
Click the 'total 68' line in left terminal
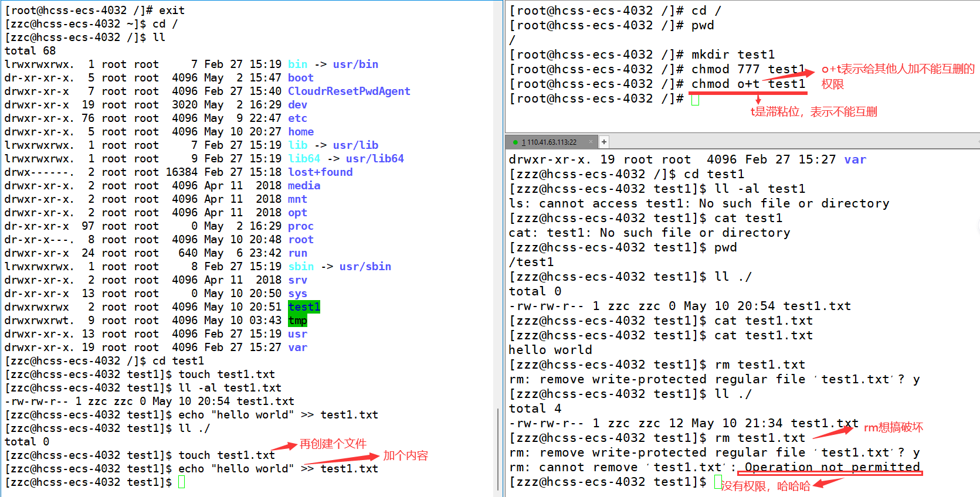click(30, 51)
